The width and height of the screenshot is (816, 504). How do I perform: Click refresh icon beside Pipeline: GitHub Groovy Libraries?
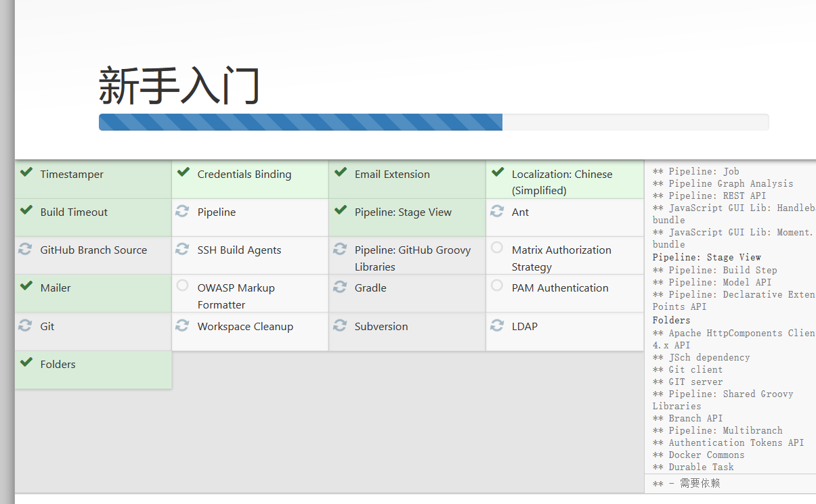340,249
